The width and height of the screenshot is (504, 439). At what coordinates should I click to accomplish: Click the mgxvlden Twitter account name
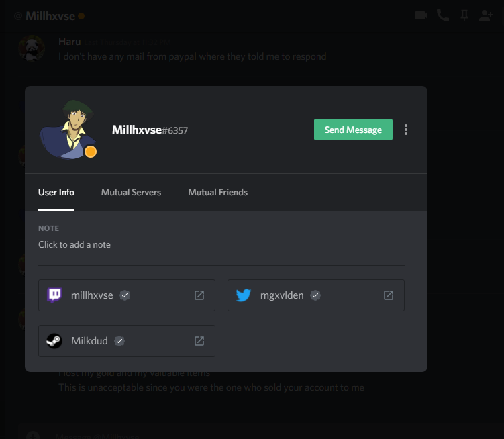(x=282, y=295)
